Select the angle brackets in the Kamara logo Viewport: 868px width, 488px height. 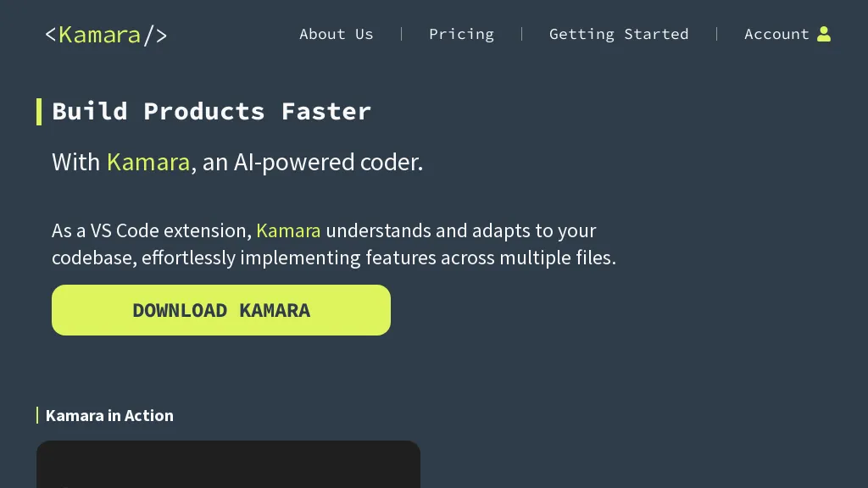pos(51,34)
